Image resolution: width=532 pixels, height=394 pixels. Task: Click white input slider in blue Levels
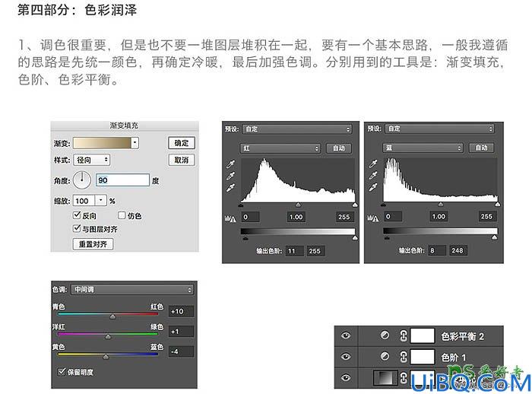pyautogui.click(x=497, y=205)
